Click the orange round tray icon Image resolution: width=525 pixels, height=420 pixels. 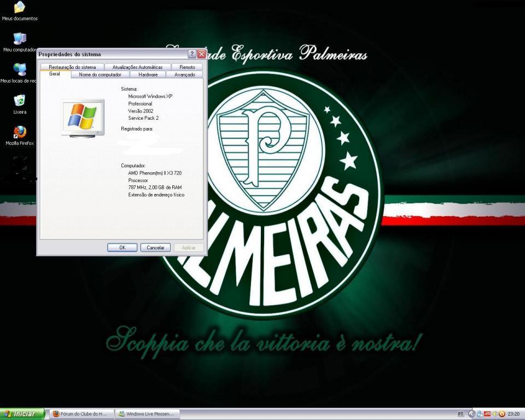pos(501,415)
